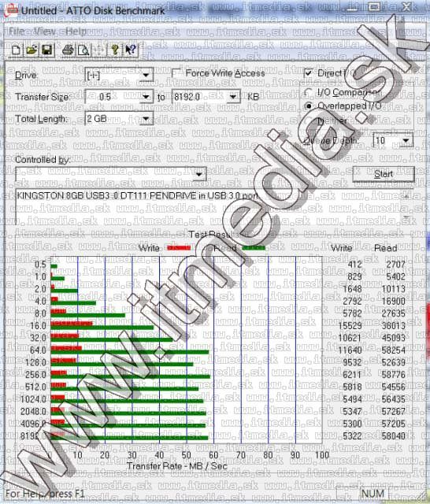This screenshot has height=504, width=430.
Task: Open the File menu
Action: point(17,31)
